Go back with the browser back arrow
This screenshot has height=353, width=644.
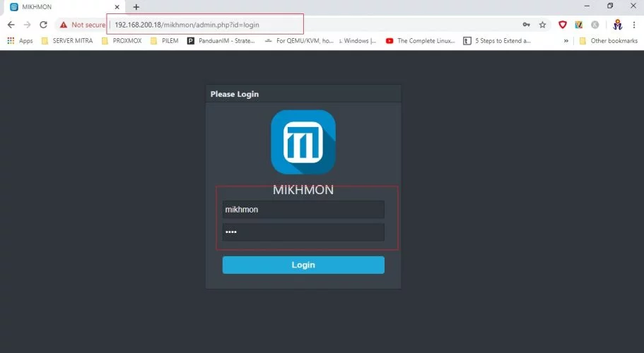pos(11,25)
